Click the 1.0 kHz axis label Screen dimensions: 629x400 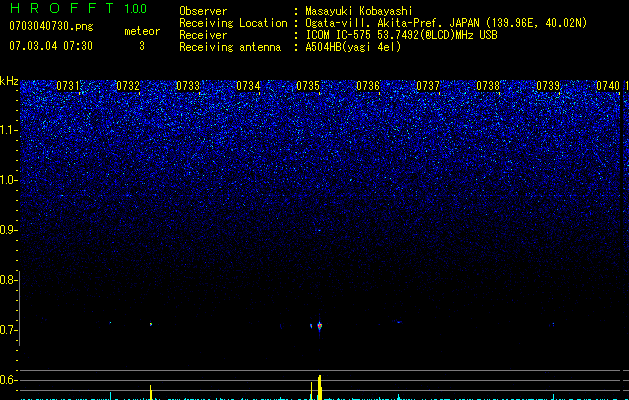[8, 180]
